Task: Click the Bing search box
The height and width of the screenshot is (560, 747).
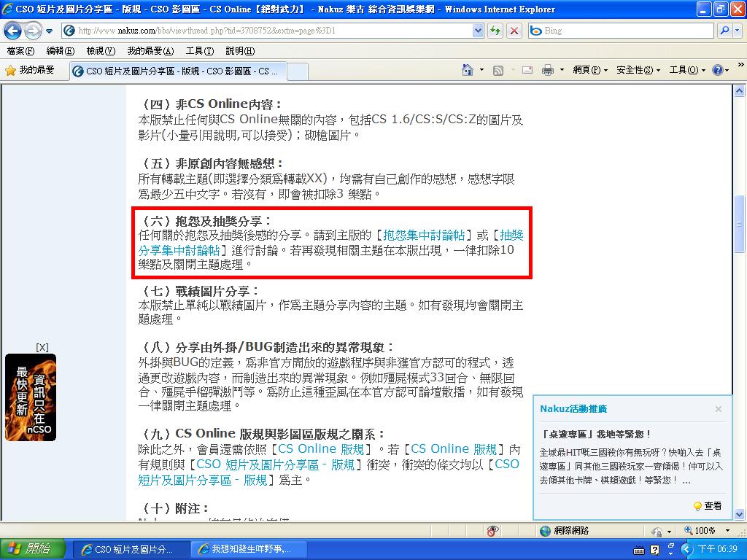Action: pyautogui.click(x=622, y=31)
